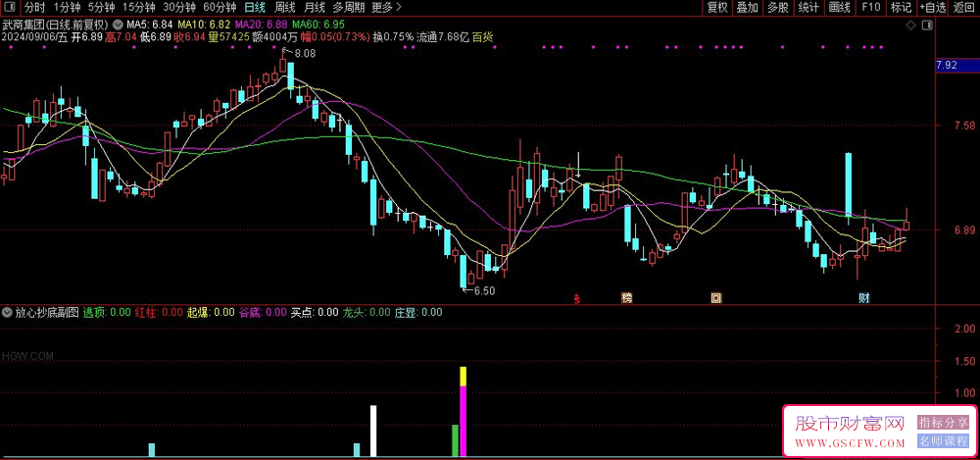Switch to the 分时 intraday view
Image resolution: width=980 pixels, height=460 pixels.
click(x=35, y=8)
